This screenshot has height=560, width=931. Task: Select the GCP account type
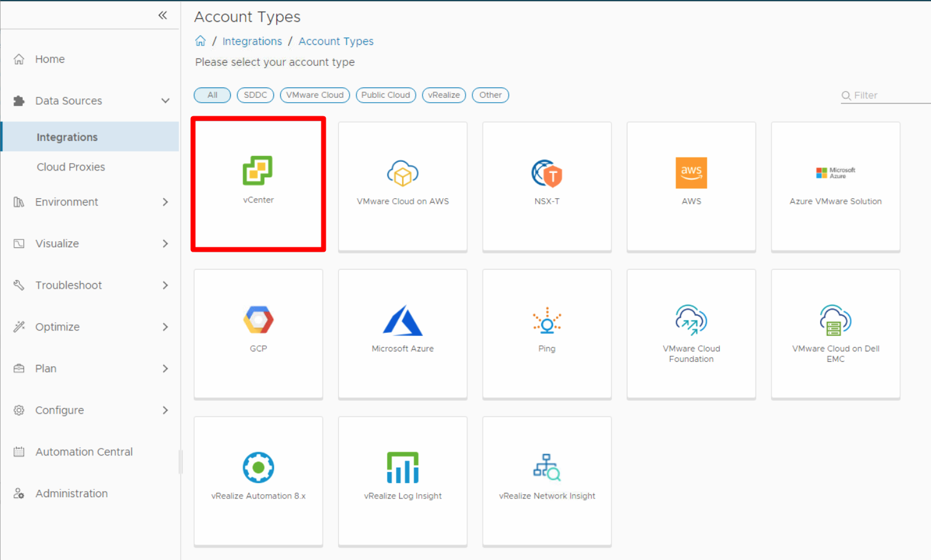258,332
